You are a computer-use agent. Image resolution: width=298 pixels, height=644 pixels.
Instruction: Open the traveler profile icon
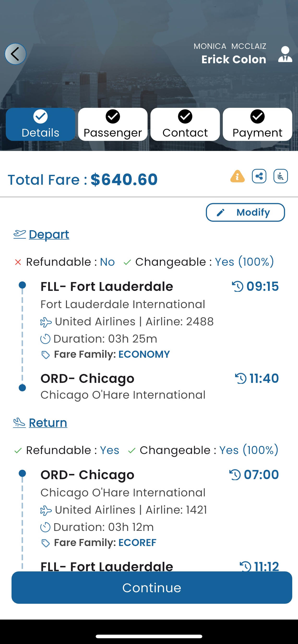pos(285,54)
